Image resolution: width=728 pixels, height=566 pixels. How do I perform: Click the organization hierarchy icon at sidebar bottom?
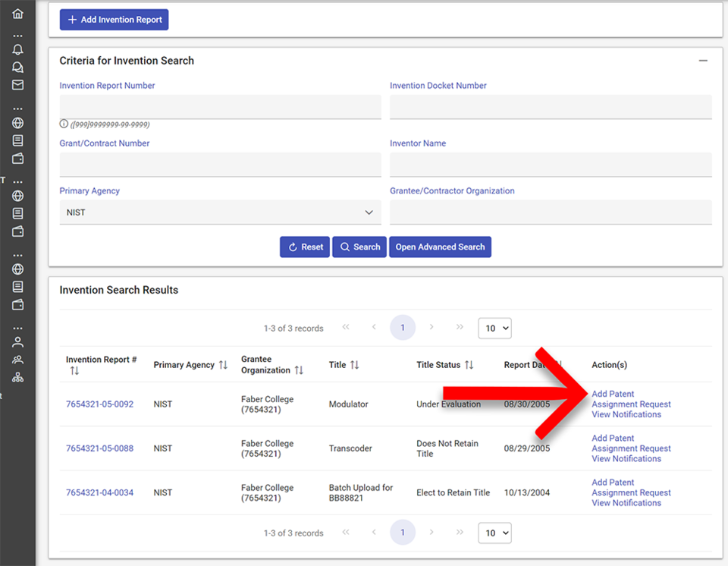click(17, 376)
